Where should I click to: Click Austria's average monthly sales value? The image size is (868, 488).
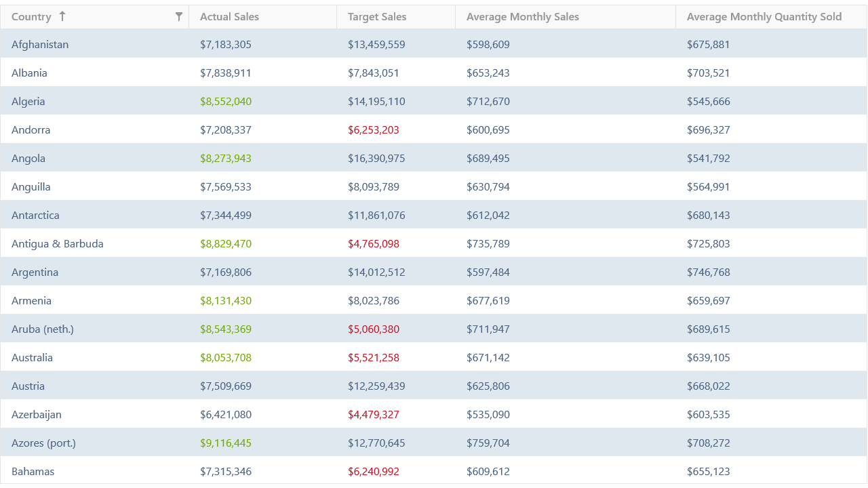488,386
